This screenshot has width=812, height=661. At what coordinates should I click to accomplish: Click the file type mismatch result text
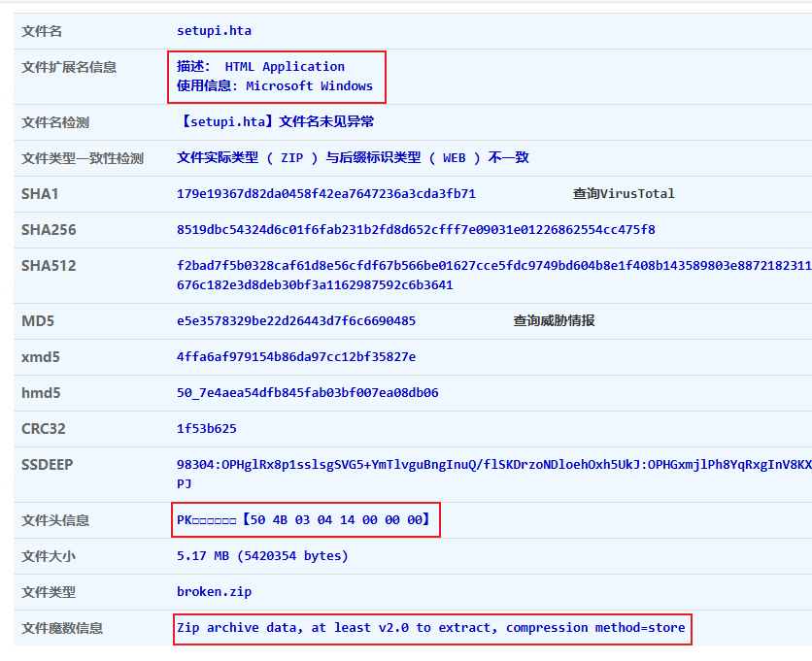(353, 157)
